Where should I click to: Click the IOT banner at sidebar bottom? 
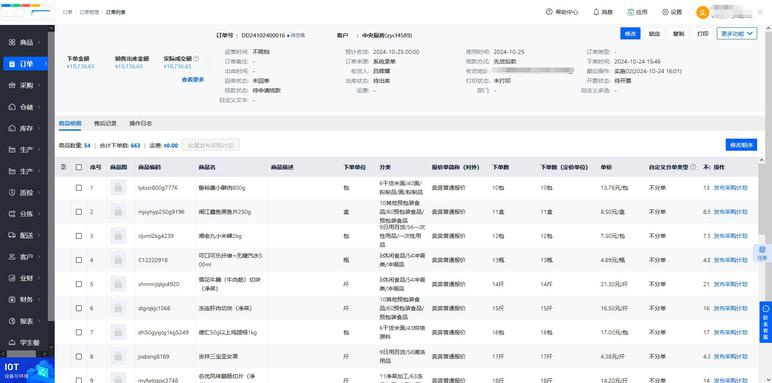coord(27,371)
